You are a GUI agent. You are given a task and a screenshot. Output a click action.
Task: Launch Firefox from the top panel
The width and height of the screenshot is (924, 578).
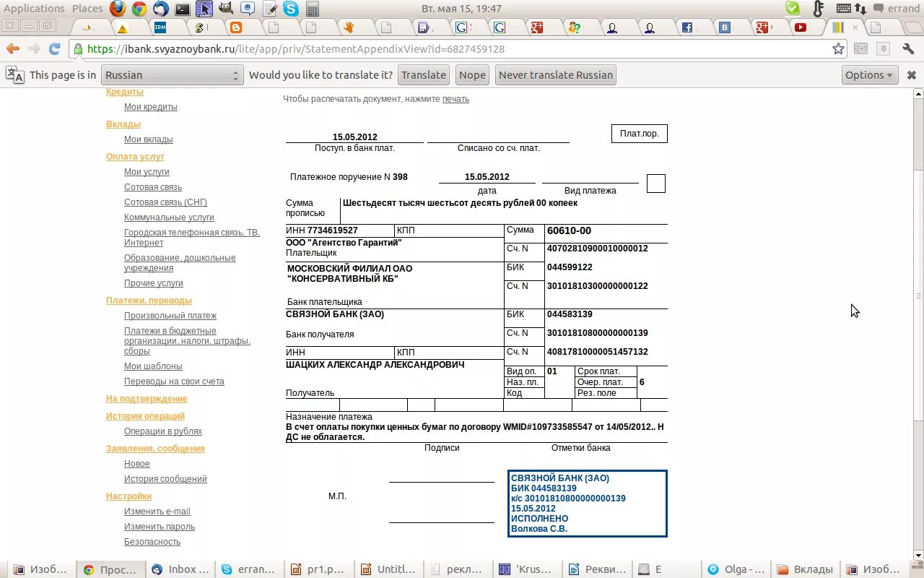click(x=118, y=9)
